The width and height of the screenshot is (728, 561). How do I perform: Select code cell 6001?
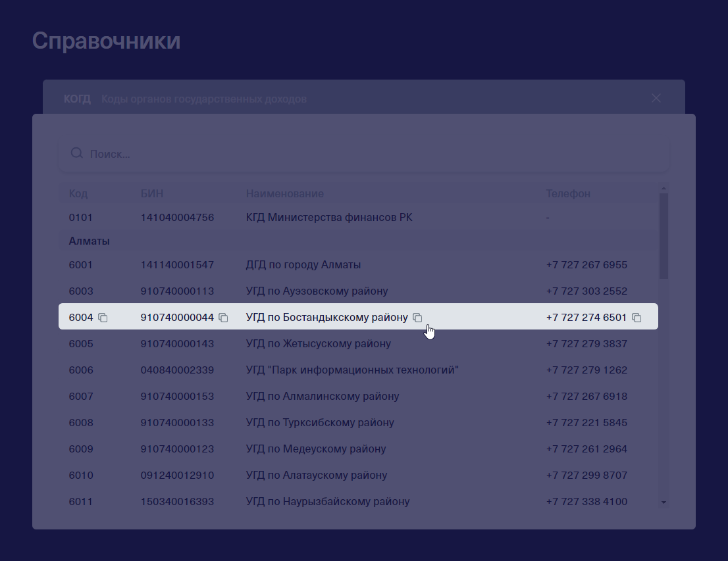click(x=81, y=264)
